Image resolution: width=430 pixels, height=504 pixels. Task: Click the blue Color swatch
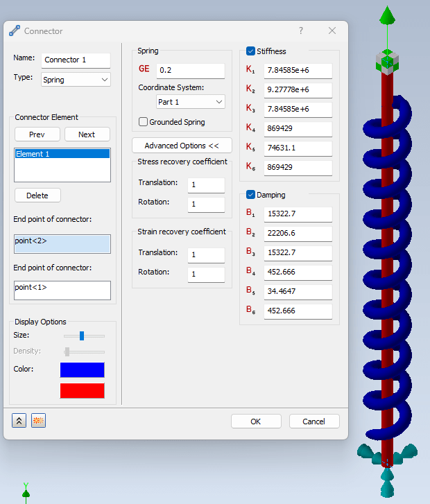point(82,370)
